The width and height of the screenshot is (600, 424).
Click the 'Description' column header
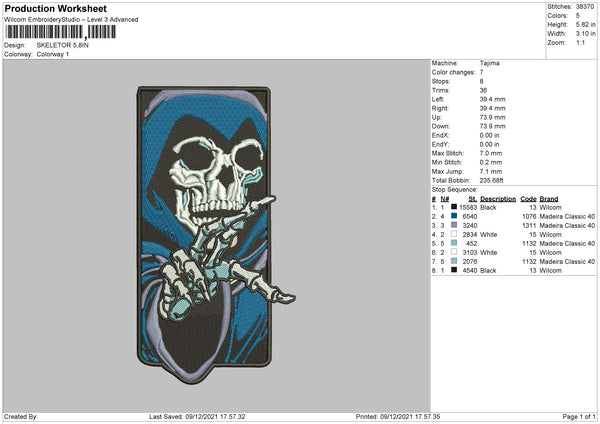(498, 199)
